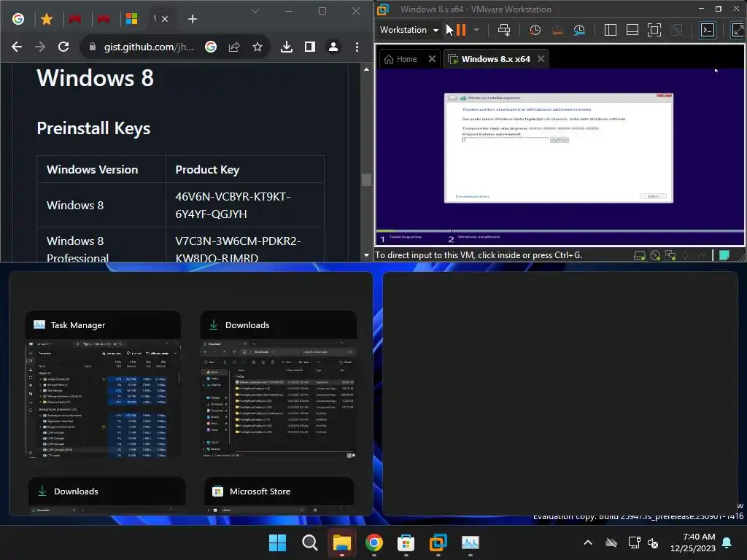The width and height of the screenshot is (747, 560).
Task: Click the Google icon in address bar
Action: point(211,47)
